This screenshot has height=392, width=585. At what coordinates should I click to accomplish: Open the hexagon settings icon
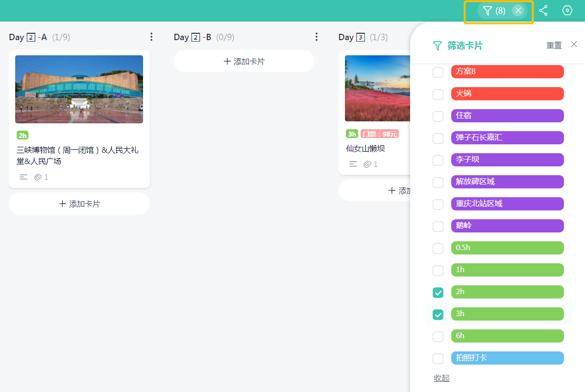coord(567,11)
